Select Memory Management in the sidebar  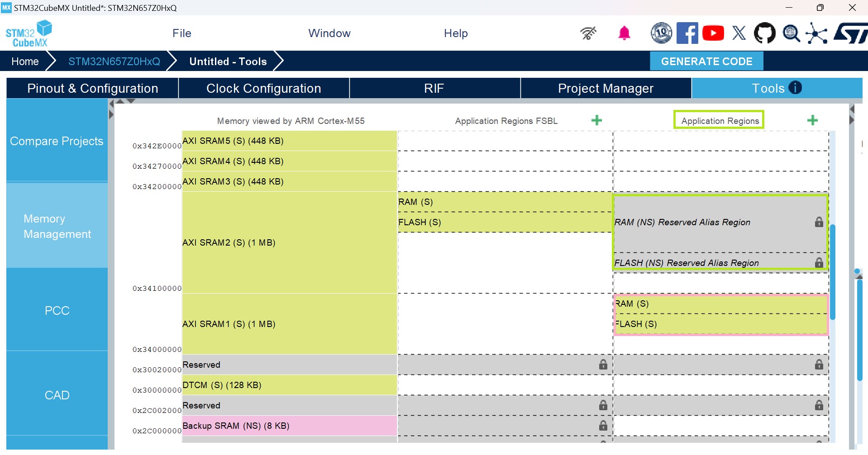point(57,226)
